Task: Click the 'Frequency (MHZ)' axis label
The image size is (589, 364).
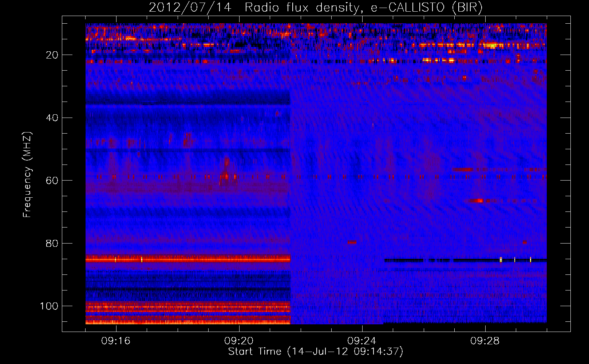Action: point(27,174)
